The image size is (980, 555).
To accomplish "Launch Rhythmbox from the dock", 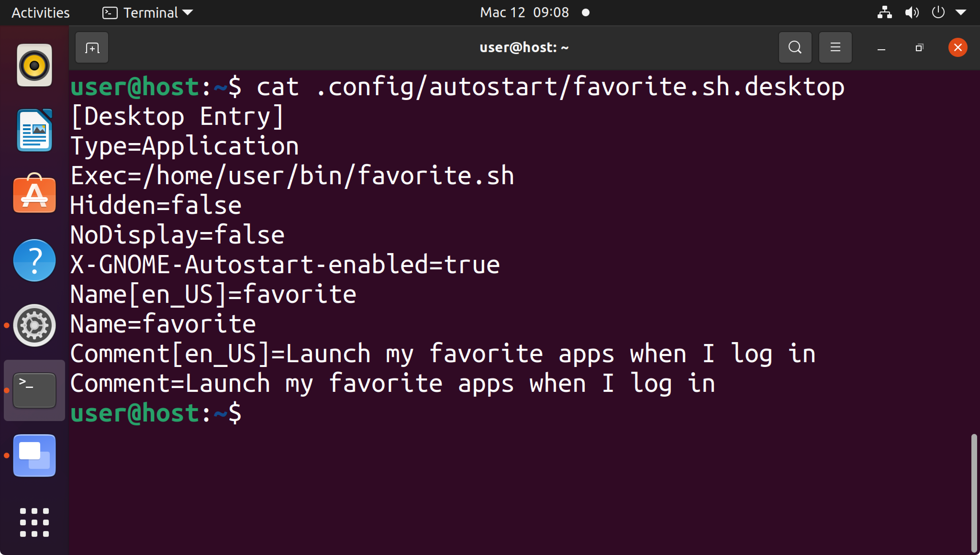I will (34, 66).
